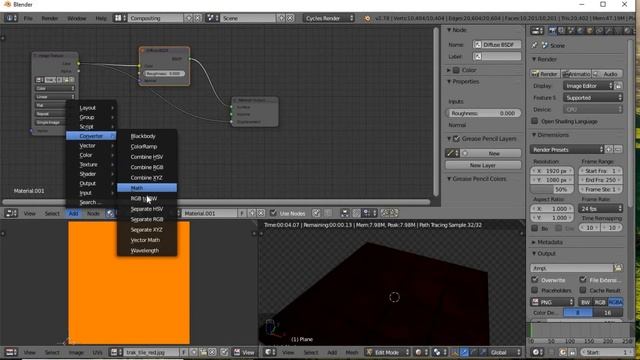The width and height of the screenshot is (640, 360).
Task: Remove render preset minus icon
Action: [x=618, y=149]
